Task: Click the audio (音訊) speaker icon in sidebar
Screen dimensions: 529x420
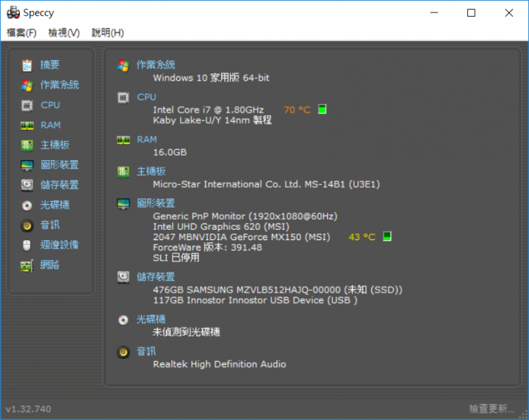Action: [27, 225]
